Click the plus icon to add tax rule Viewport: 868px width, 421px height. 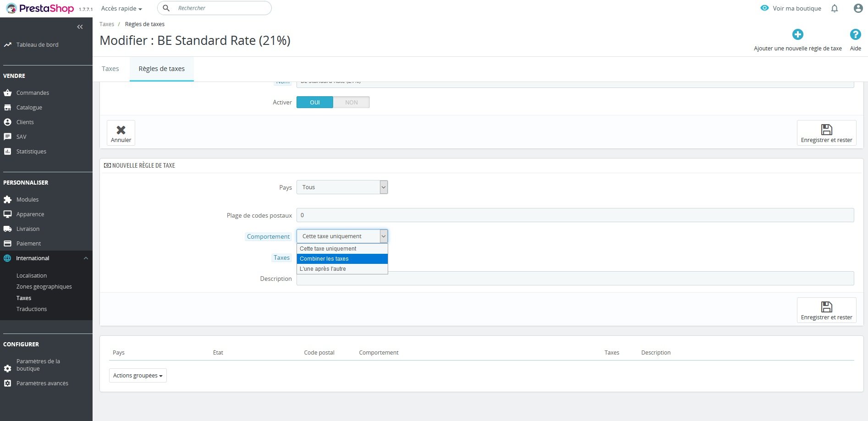click(797, 34)
